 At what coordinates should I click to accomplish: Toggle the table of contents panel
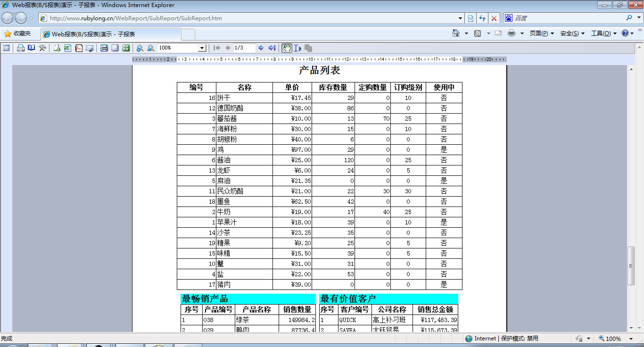pyautogui.click(x=6, y=48)
